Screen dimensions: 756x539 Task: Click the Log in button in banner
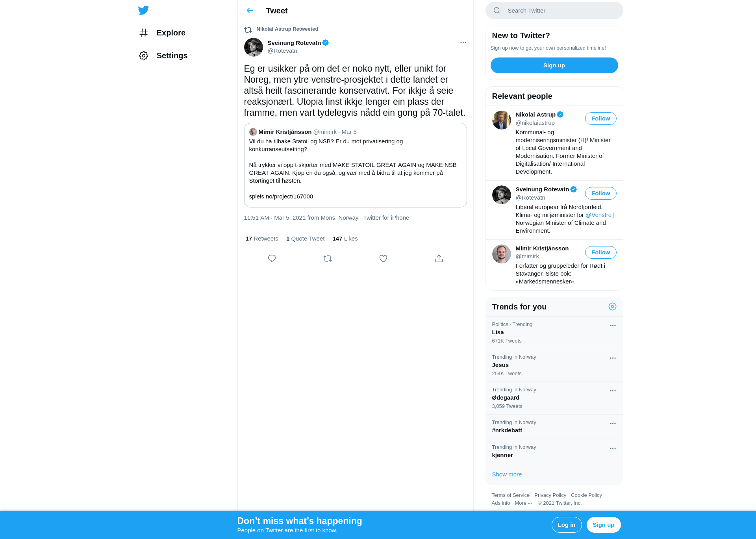tap(566, 525)
